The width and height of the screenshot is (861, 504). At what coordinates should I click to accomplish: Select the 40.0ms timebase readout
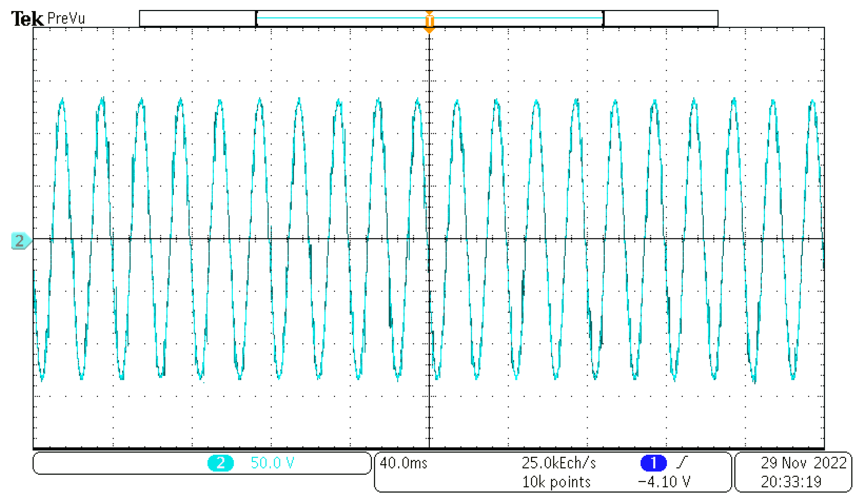[404, 463]
